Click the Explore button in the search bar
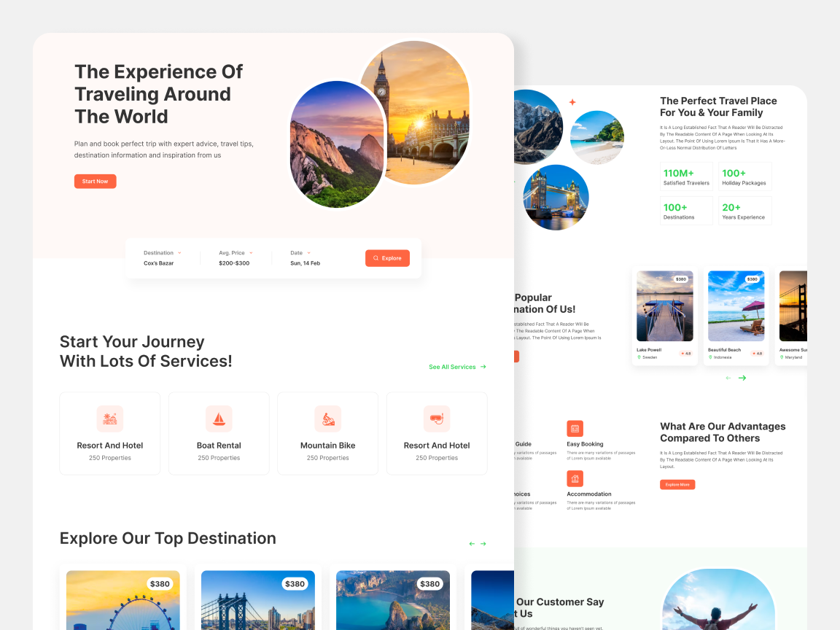This screenshot has width=840, height=630. pyautogui.click(x=387, y=258)
